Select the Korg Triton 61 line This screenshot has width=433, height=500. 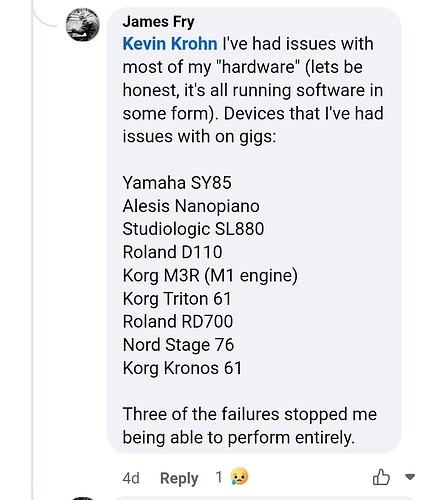(177, 299)
